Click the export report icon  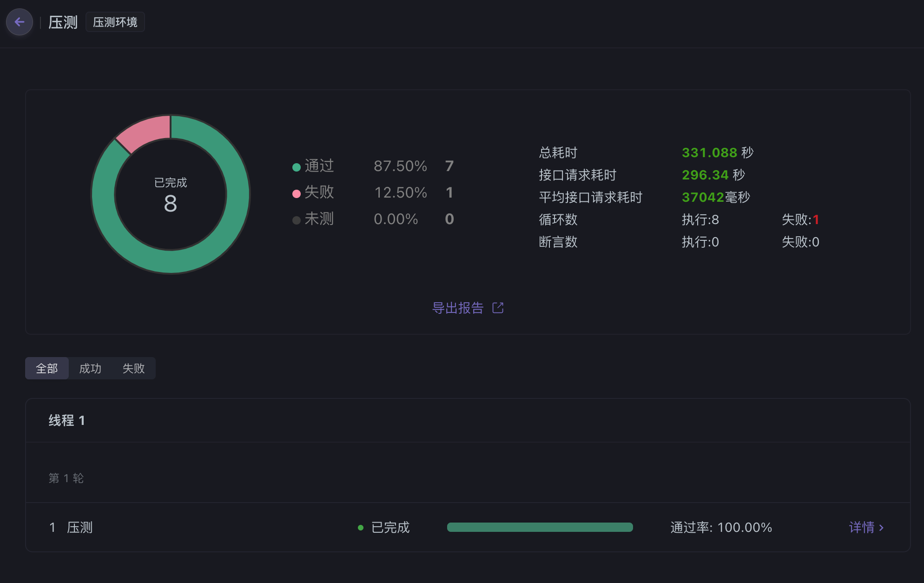click(x=499, y=308)
